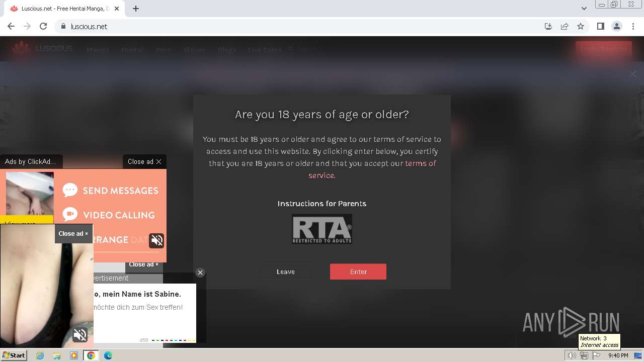Click Ads by ClickAd label
This screenshot has height=362, width=644.
(x=30, y=161)
